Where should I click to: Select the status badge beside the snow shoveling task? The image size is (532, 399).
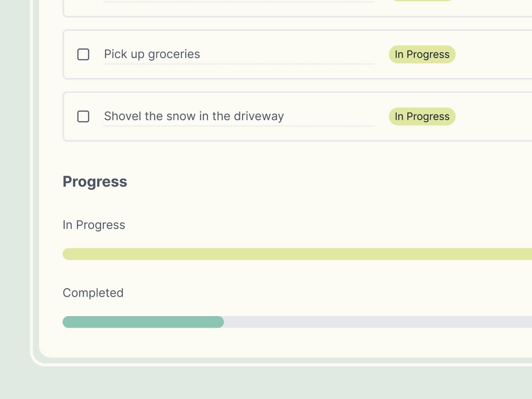coord(422,116)
